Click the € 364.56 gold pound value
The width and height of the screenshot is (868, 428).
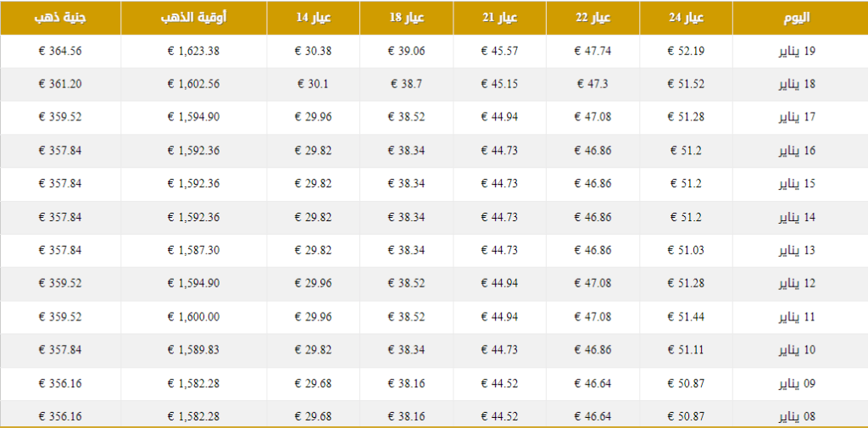point(60,51)
